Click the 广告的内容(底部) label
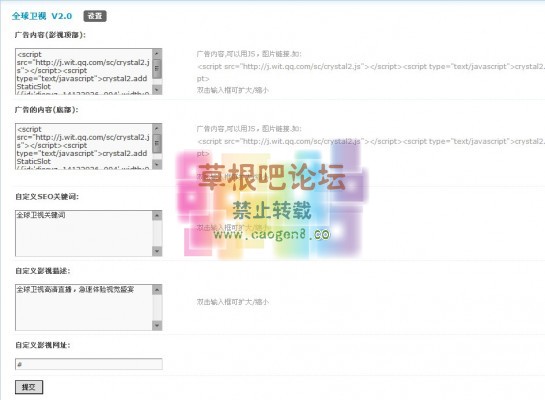This screenshot has width=545, height=400. click(x=47, y=110)
